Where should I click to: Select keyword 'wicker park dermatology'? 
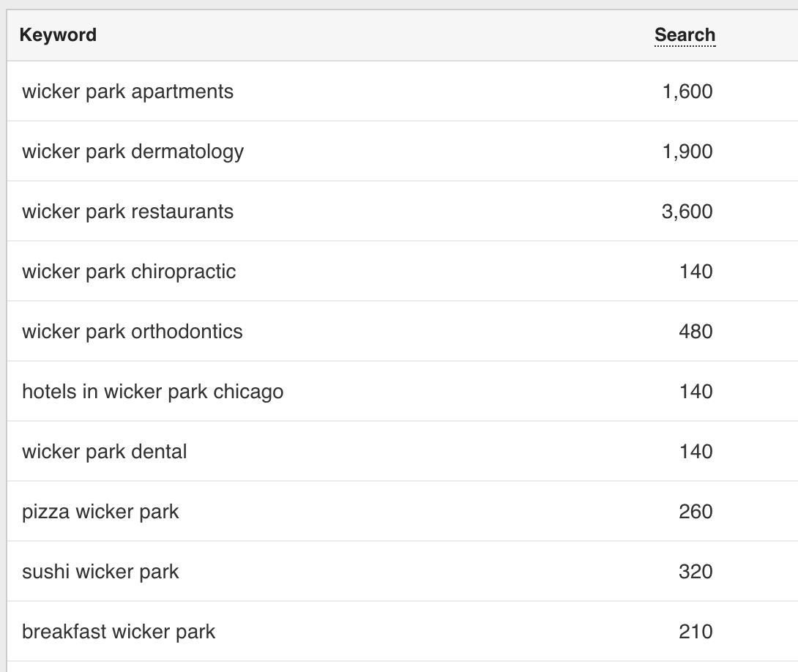click(133, 152)
